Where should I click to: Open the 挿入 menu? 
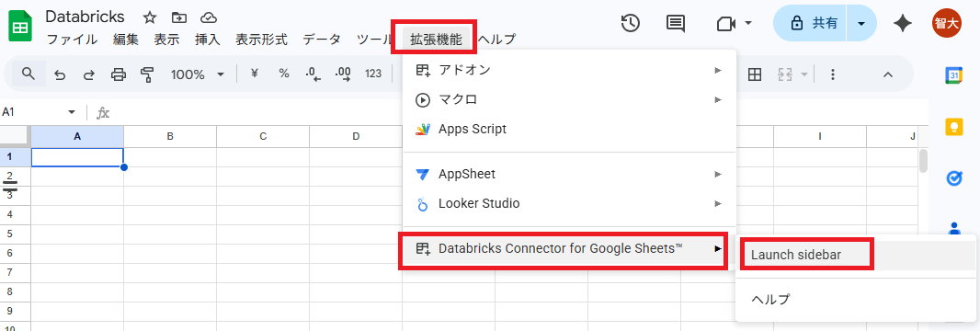click(x=208, y=40)
